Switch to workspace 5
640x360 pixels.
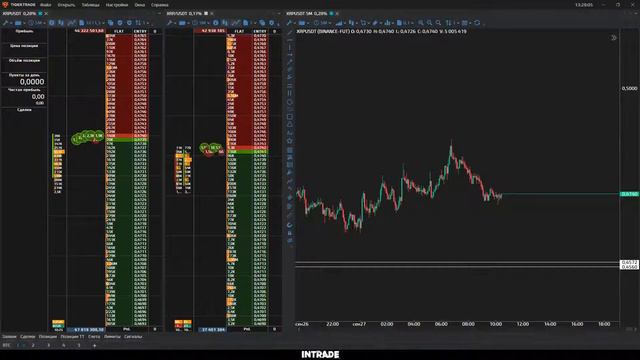click(x=79, y=345)
